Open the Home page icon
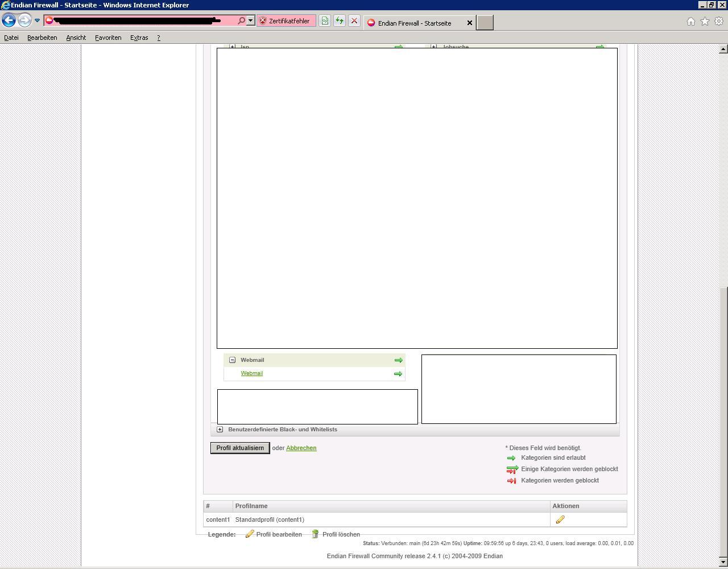This screenshot has height=569, width=728. click(x=690, y=22)
